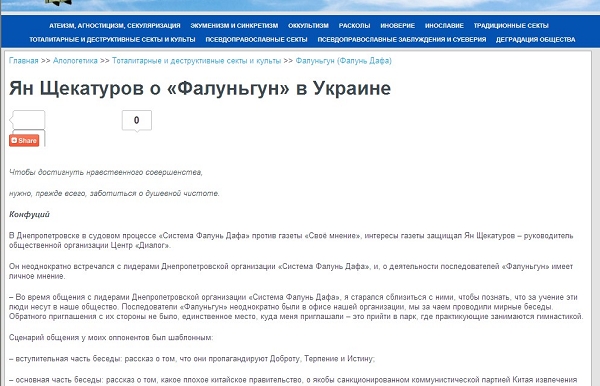Open the Псевдоправославные секты menu item
This screenshot has height=386, width=600.
[x=256, y=39]
